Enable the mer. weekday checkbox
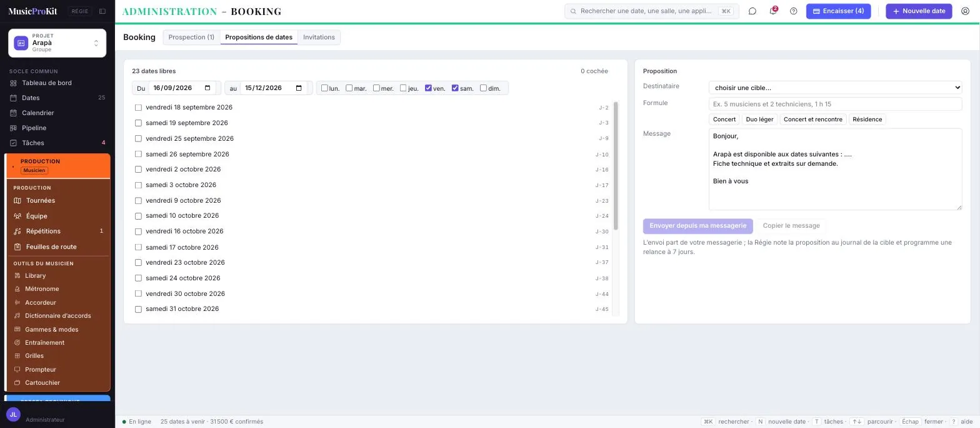 (376, 88)
